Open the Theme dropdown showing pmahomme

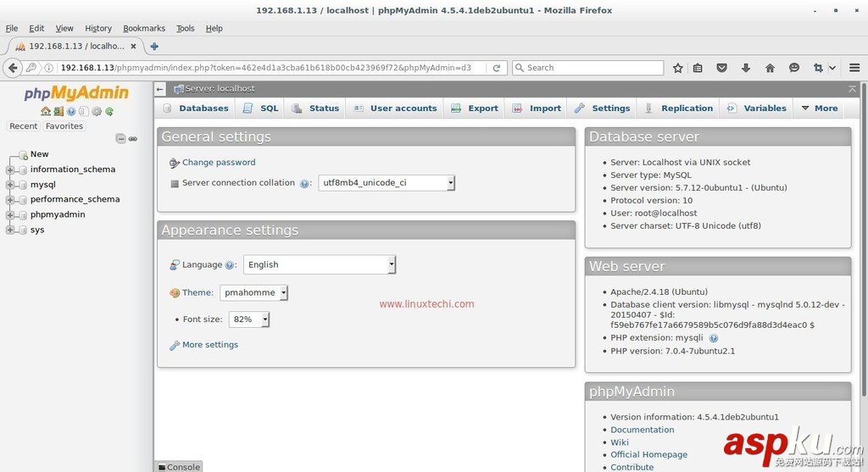[x=253, y=292]
